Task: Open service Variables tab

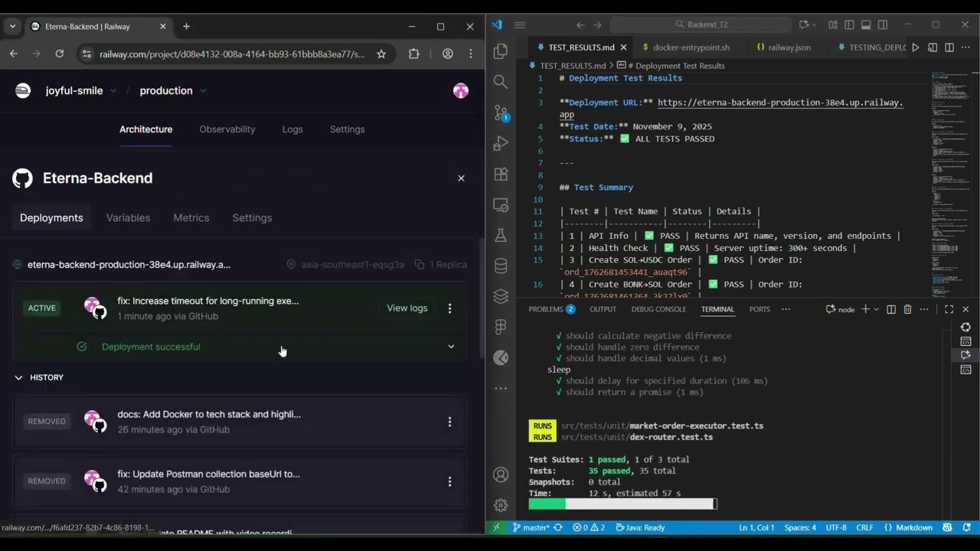Action: click(128, 218)
